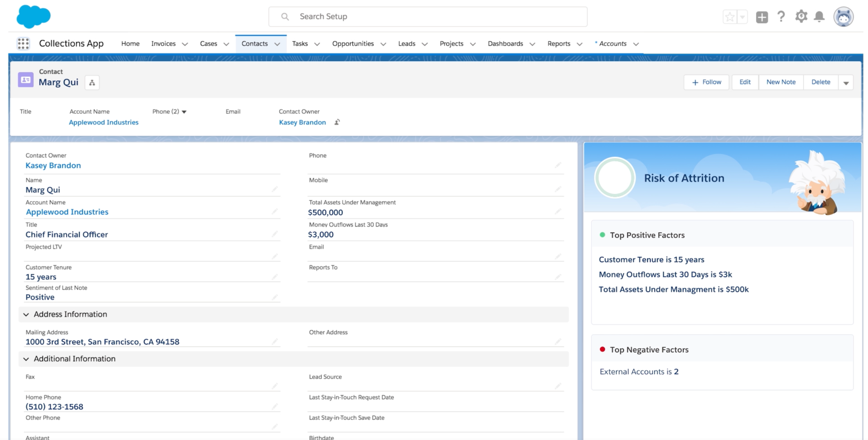Switch to the Invoices tab
This screenshot has height=440, width=868.
[164, 44]
